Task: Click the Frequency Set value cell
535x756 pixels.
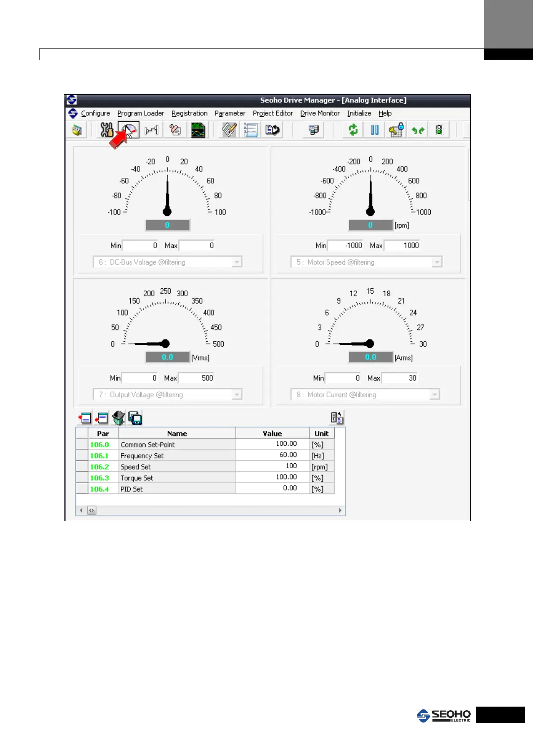Action: click(x=272, y=455)
